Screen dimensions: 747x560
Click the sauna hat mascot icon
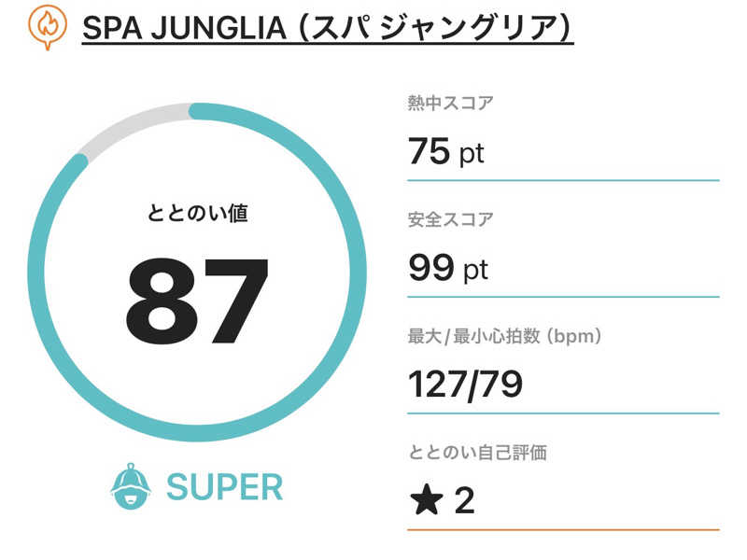click(x=131, y=486)
